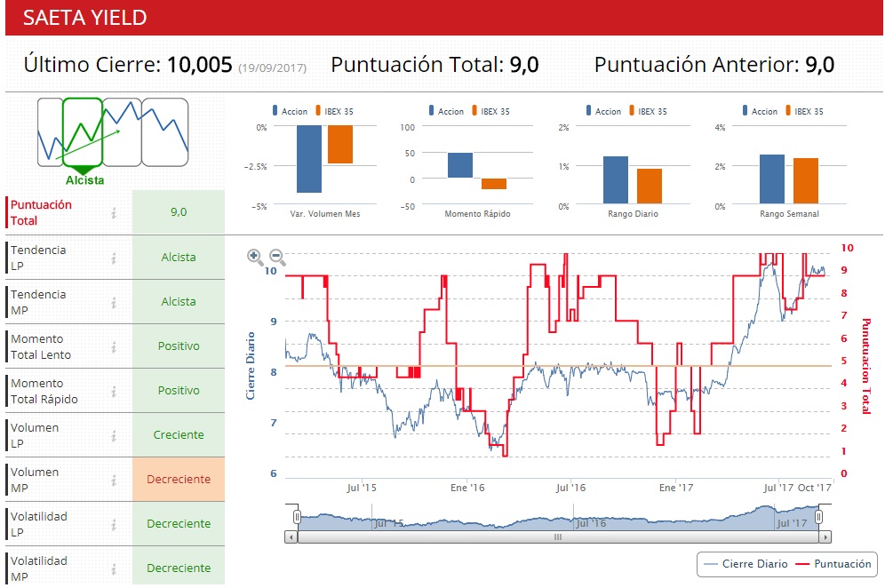This screenshot has width=885, height=588.
Task: Open info icon for Volumen LP
Action: point(114,435)
